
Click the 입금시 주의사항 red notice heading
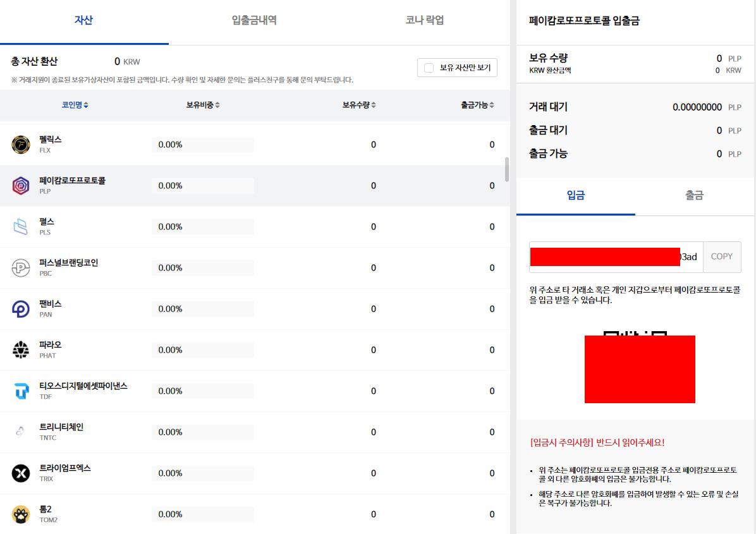click(x=597, y=442)
